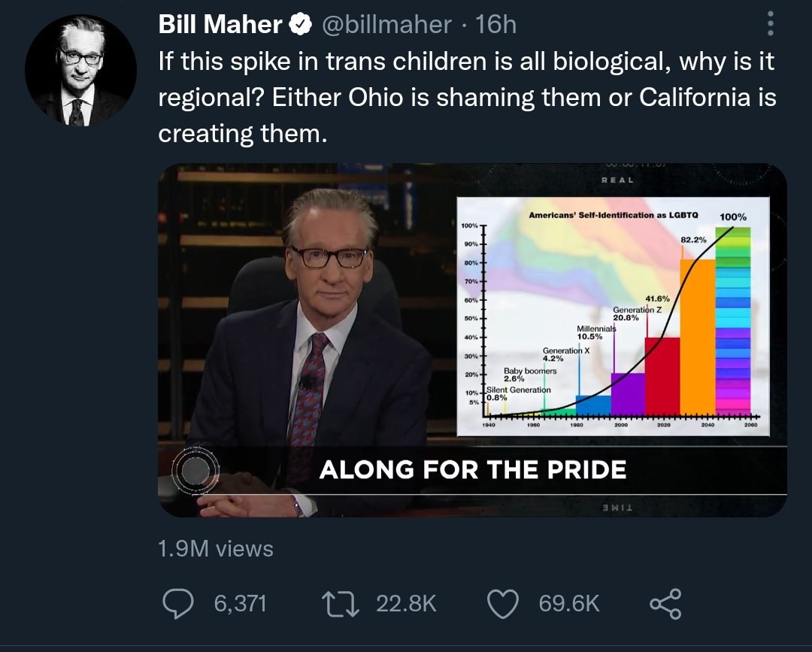Click the blue verified badge

click(301, 25)
